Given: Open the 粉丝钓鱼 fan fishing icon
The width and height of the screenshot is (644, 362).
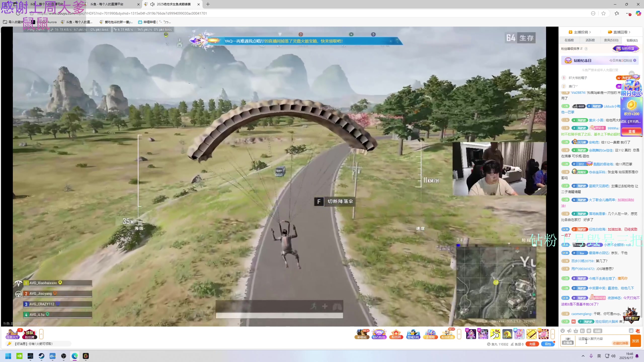Looking at the screenshot, I should point(448,334).
